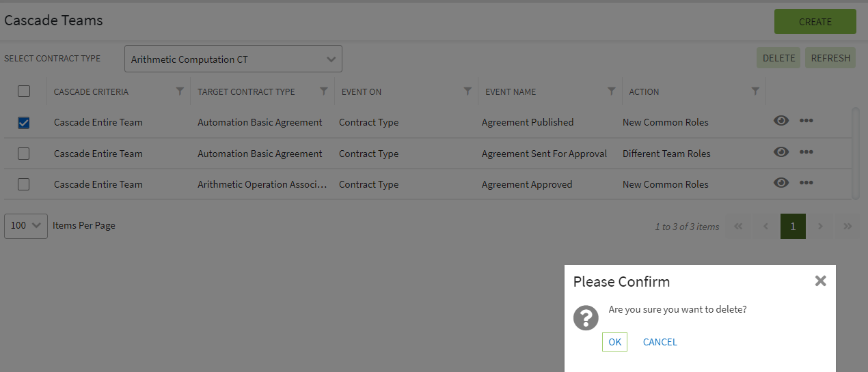Click the green Create button
The width and height of the screenshot is (868, 372).
tap(815, 22)
